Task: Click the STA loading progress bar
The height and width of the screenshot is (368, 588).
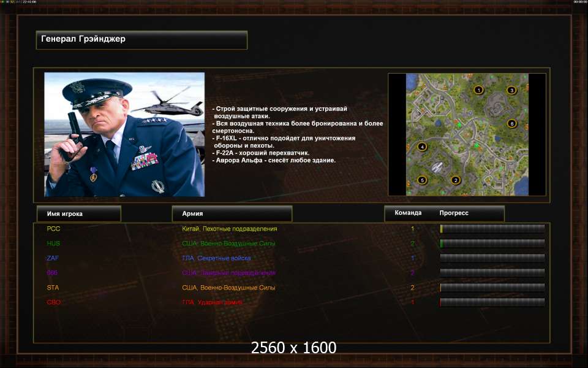Action: (492, 288)
